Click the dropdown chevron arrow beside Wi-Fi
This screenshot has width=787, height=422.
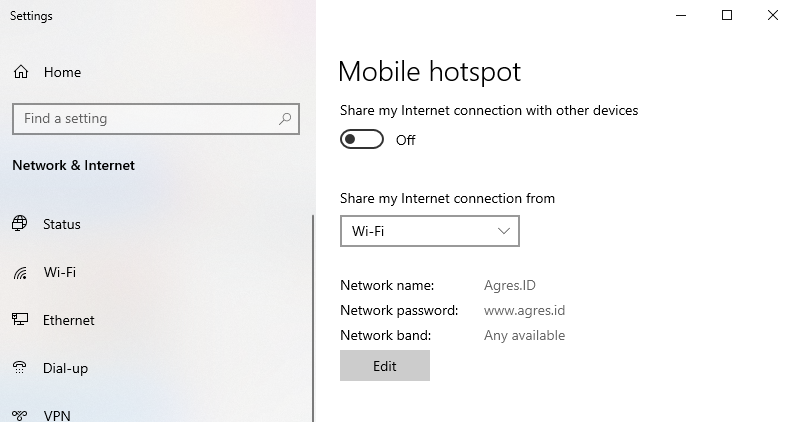point(503,231)
